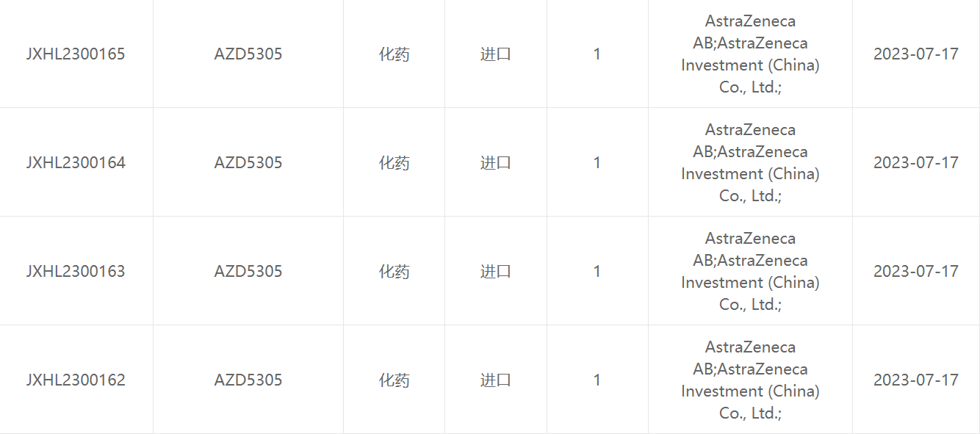Select acceptance number JXHL2300165
Image resolution: width=980 pixels, height=434 pixels.
(76, 54)
